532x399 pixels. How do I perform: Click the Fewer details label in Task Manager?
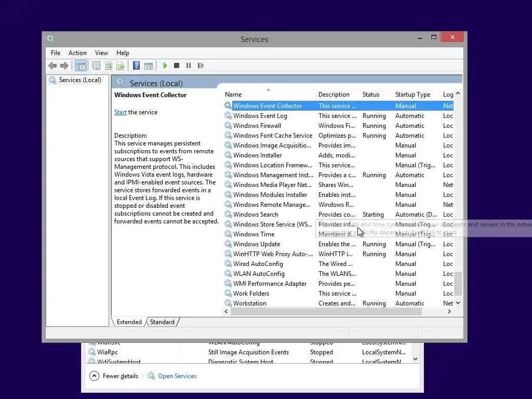(x=121, y=376)
